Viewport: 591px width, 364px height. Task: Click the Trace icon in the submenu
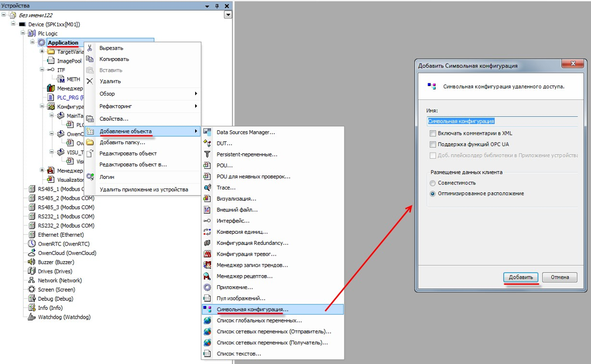[x=207, y=188]
